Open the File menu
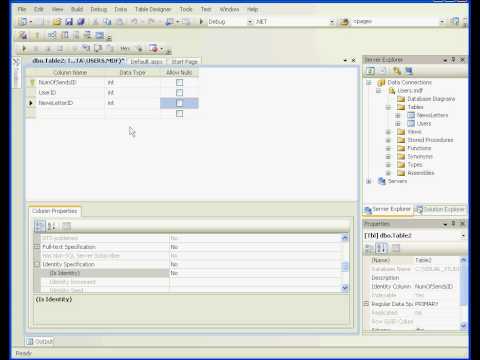The height and width of the screenshot is (360, 480). [22, 9]
